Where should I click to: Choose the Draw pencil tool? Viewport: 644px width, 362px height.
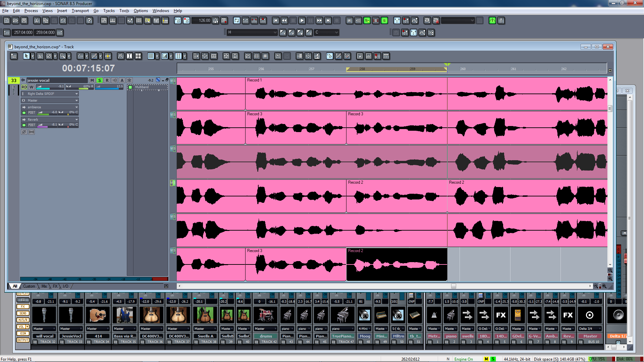click(94, 56)
